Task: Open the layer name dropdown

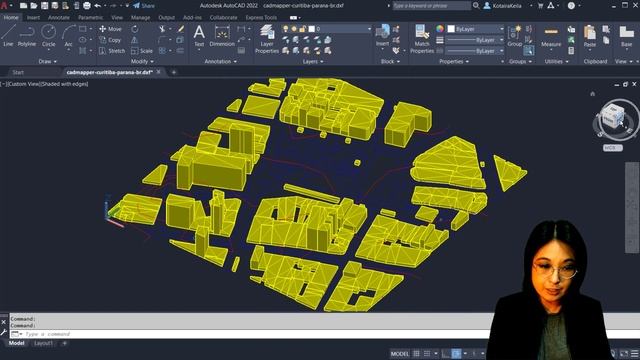Action: (x=369, y=29)
